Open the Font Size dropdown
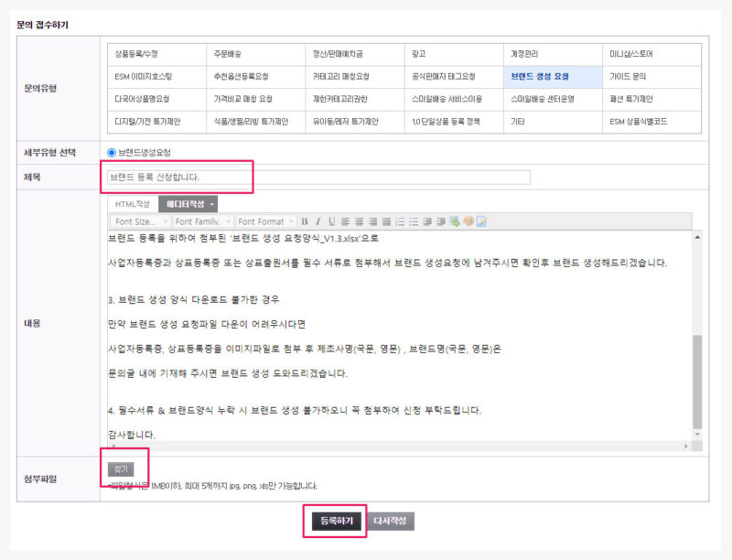732x560 pixels. tap(140, 221)
